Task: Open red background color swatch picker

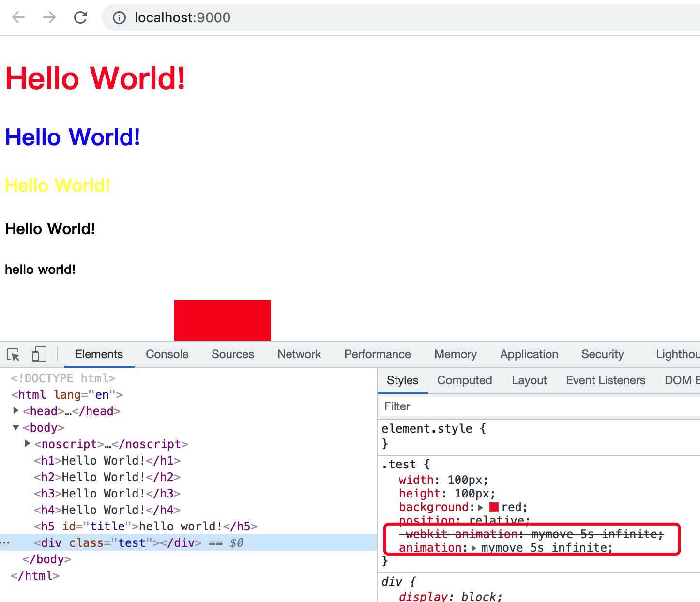Action: 494,507
